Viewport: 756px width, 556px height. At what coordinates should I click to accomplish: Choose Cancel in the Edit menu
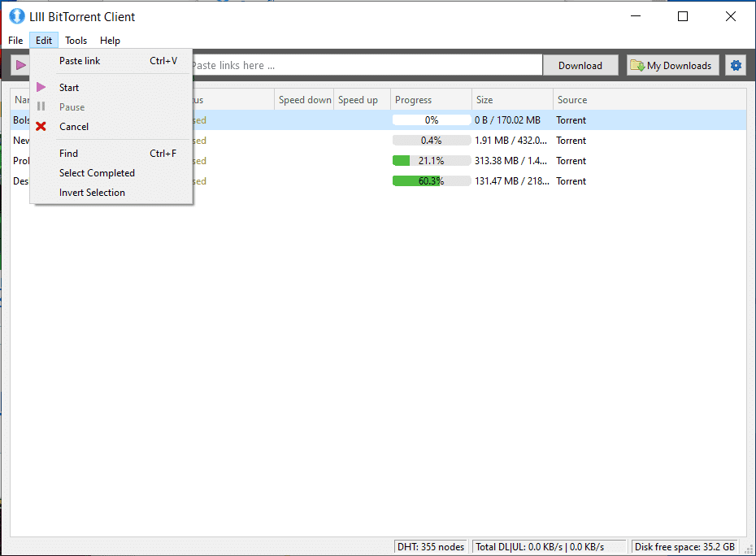coord(111,126)
